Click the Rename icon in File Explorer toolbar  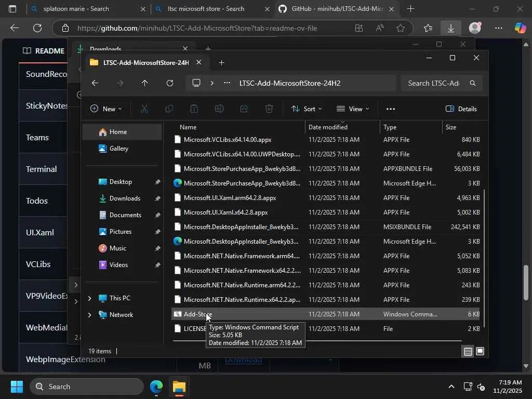(x=219, y=109)
